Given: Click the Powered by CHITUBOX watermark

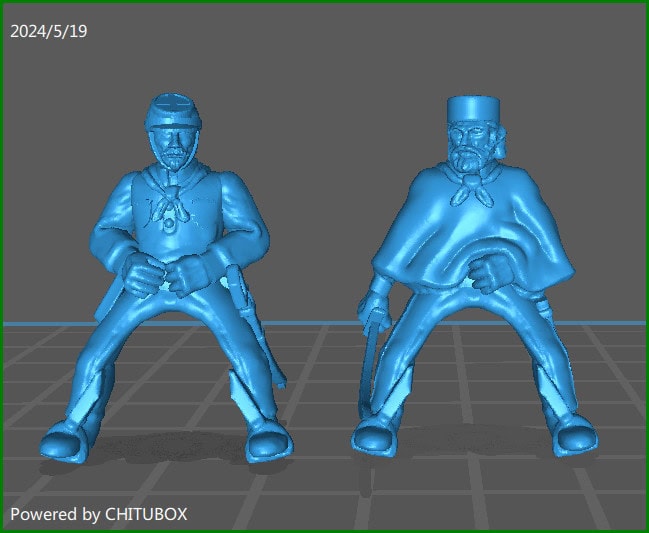Looking at the screenshot, I should [98, 514].
